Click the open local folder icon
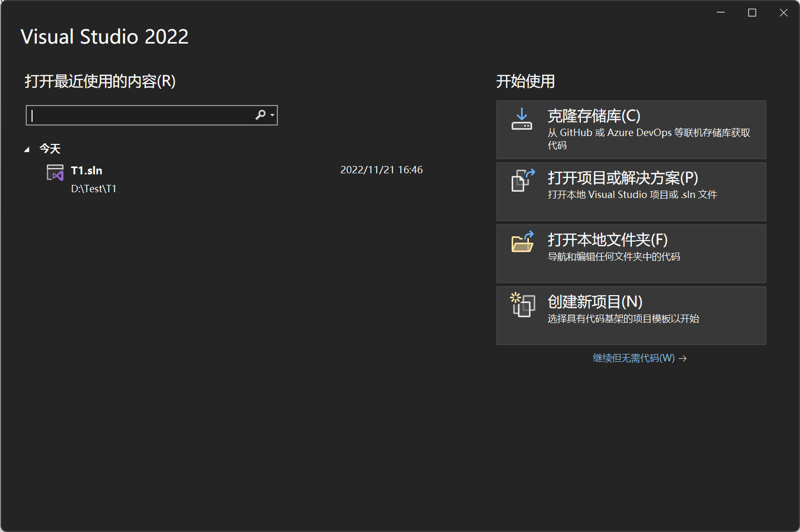This screenshot has height=532, width=800. [x=523, y=242]
